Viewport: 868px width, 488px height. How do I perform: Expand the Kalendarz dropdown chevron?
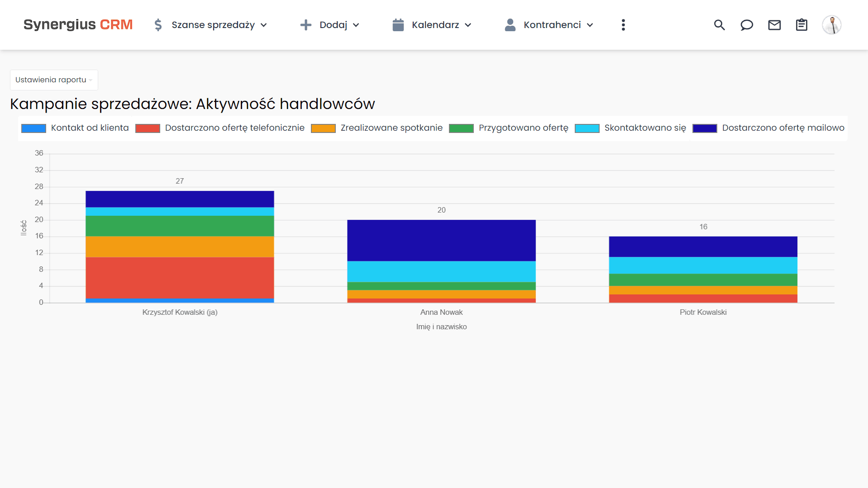[468, 25]
